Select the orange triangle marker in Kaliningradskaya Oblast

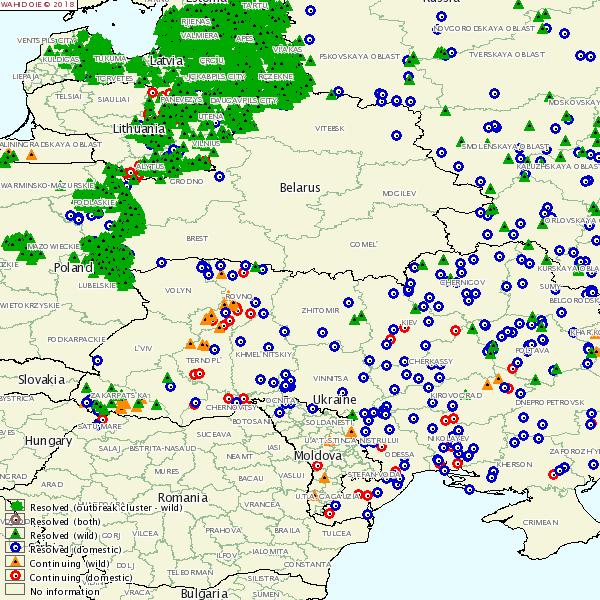point(31,155)
